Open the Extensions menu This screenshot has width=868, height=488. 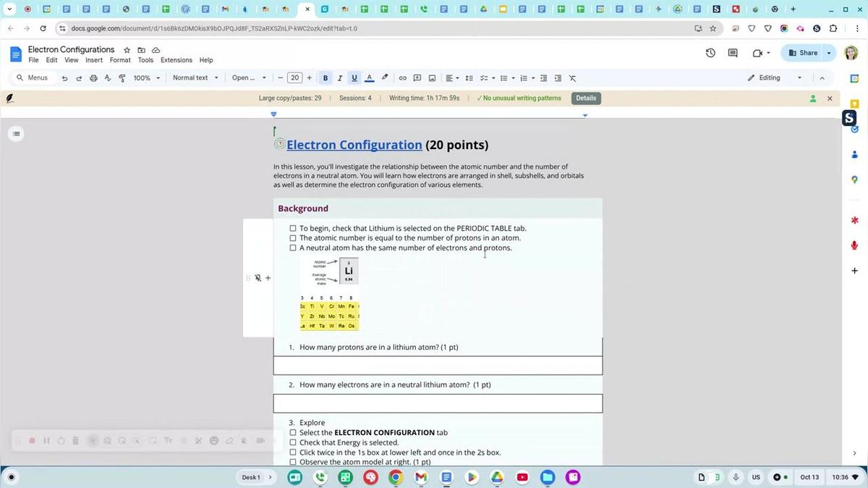point(176,60)
